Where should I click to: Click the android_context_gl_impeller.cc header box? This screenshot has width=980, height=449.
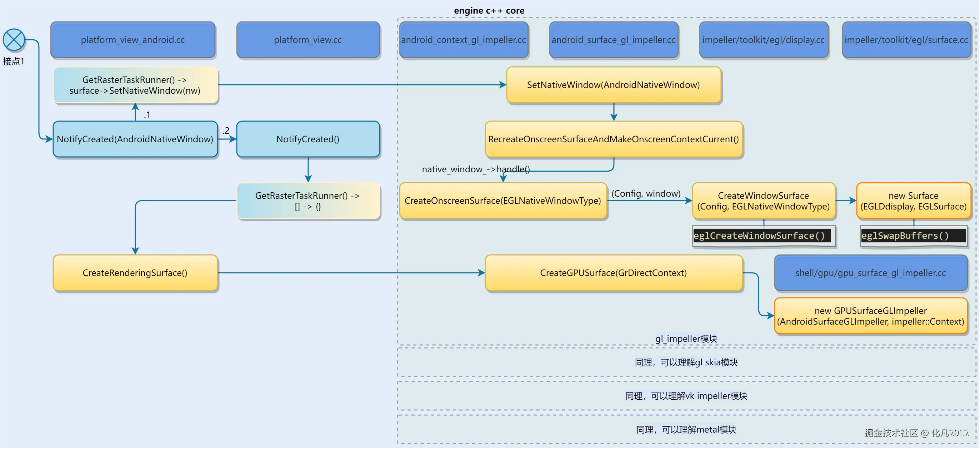(463, 40)
